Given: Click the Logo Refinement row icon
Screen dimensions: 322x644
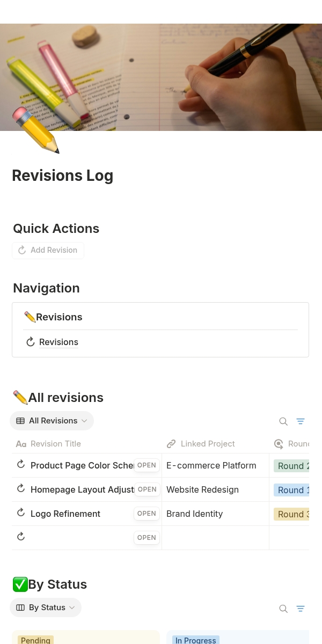Looking at the screenshot, I should point(21,513).
